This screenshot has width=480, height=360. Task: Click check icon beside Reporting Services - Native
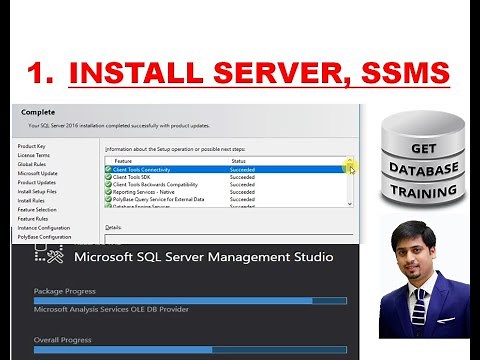click(x=108, y=192)
